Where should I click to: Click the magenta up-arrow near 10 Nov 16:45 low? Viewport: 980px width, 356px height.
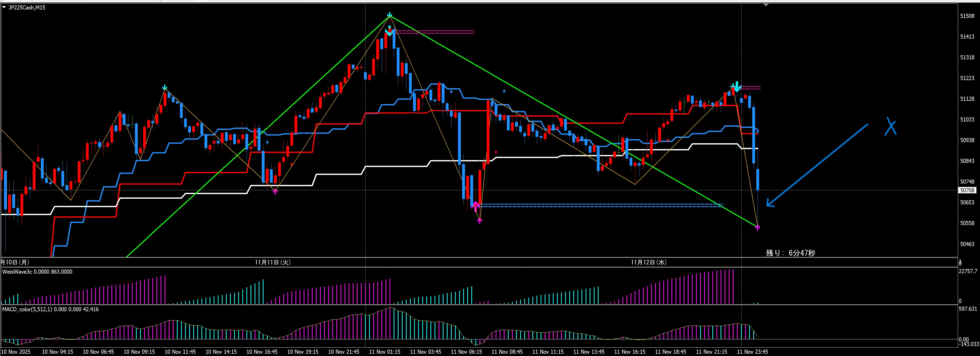tap(276, 192)
